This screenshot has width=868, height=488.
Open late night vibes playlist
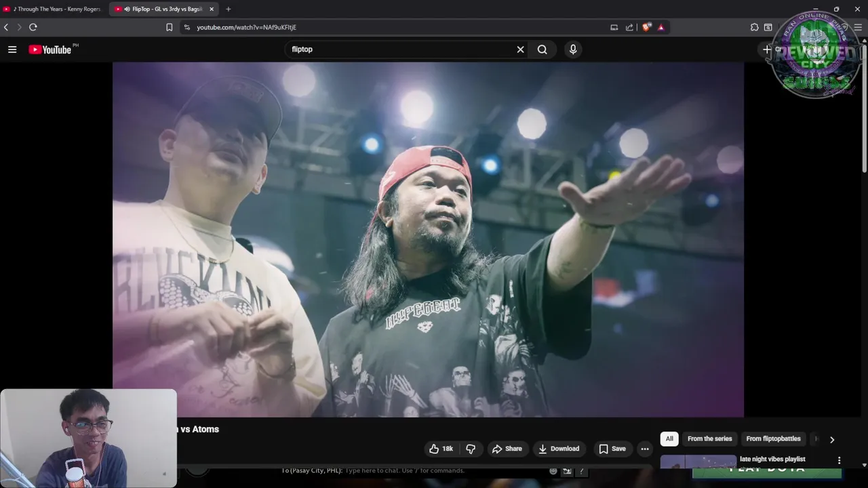coord(772,459)
